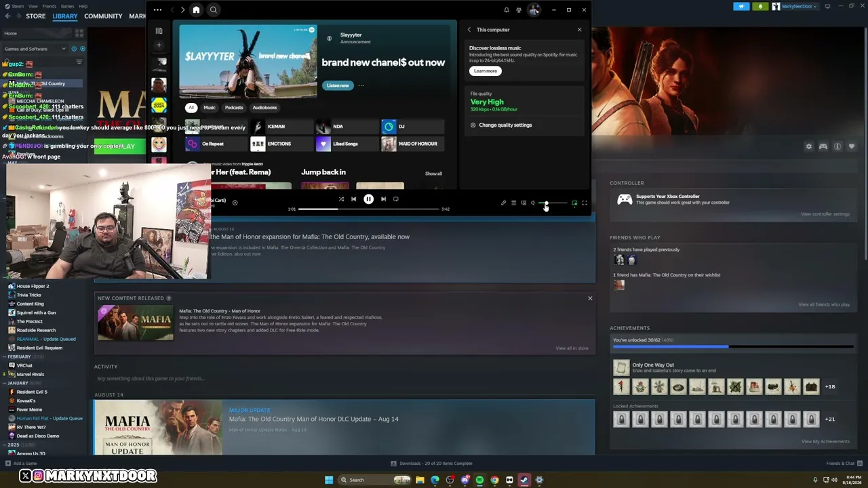
Task: Open Steam library advanced filter icon
Action: click(79, 62)
